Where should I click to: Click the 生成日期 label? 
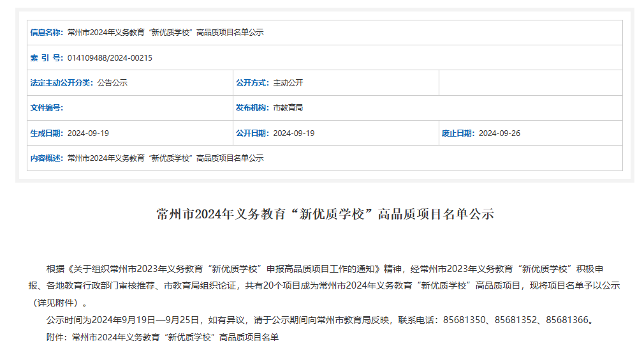pos(47,133)
